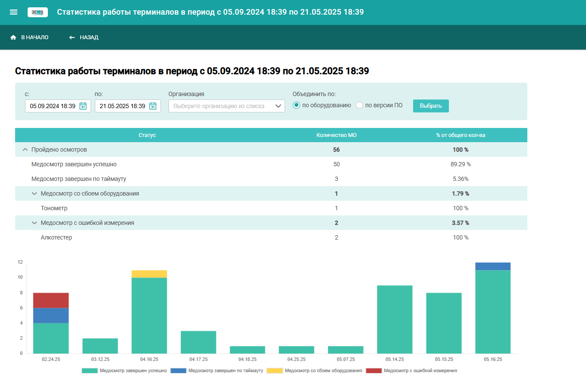Click the 1.79 % value cell
This screenshot has width=586, height=392.
(461, 193)
